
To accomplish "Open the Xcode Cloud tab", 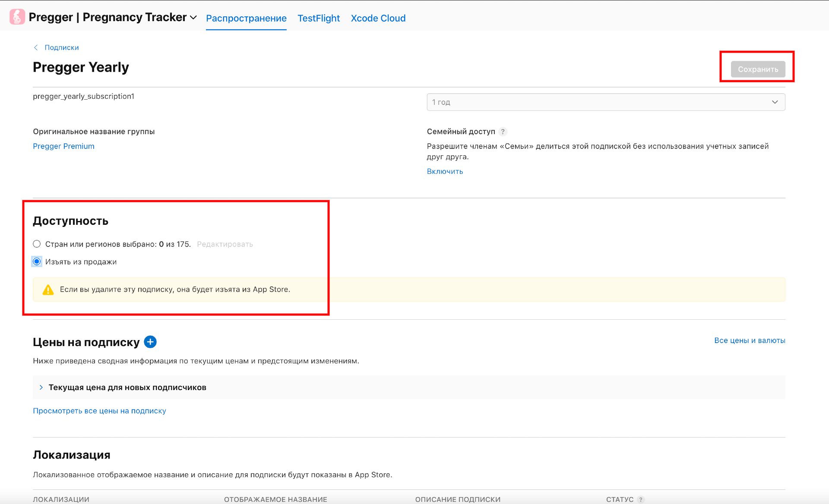I will click(378, 18).
